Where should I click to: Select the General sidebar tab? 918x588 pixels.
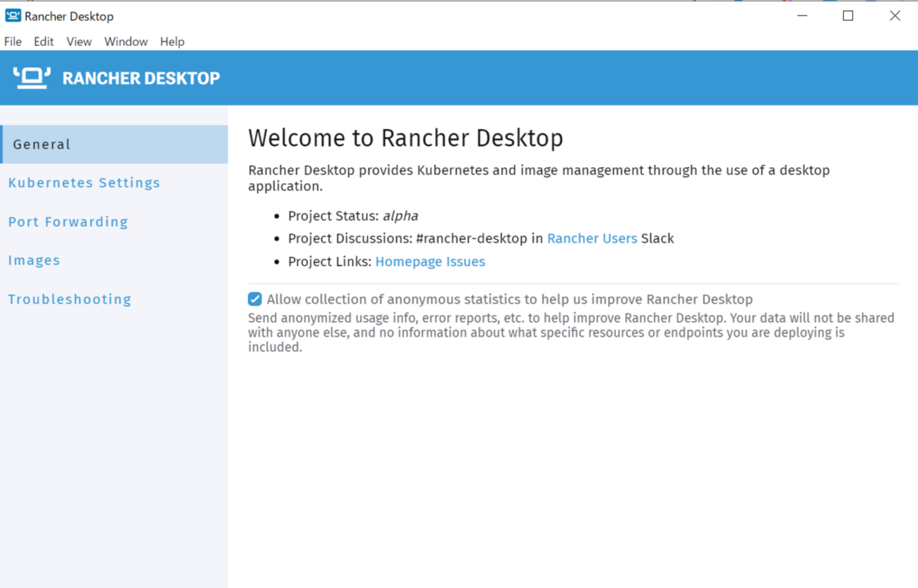click(x=114, y=144)
